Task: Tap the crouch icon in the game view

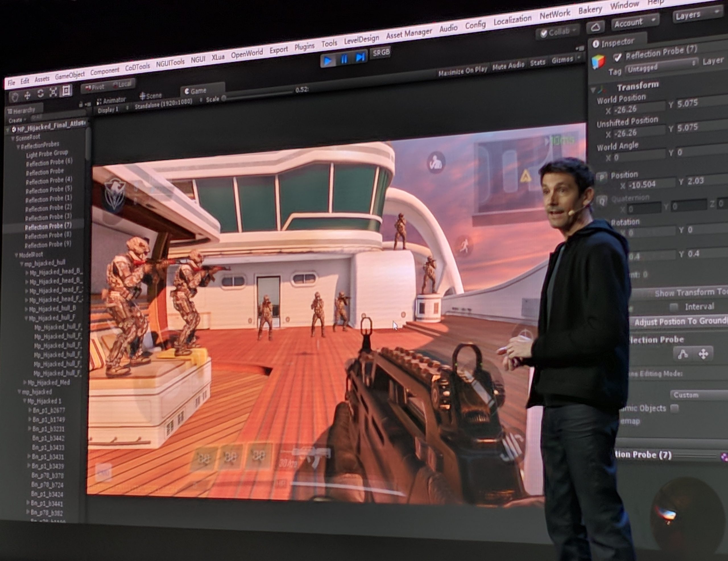Action: [436, 162]
